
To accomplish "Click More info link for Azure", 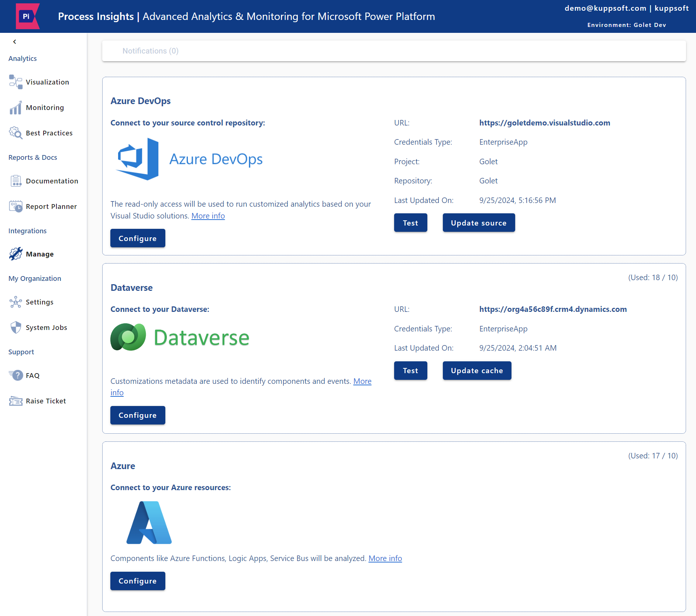I will tap(385, 558).
